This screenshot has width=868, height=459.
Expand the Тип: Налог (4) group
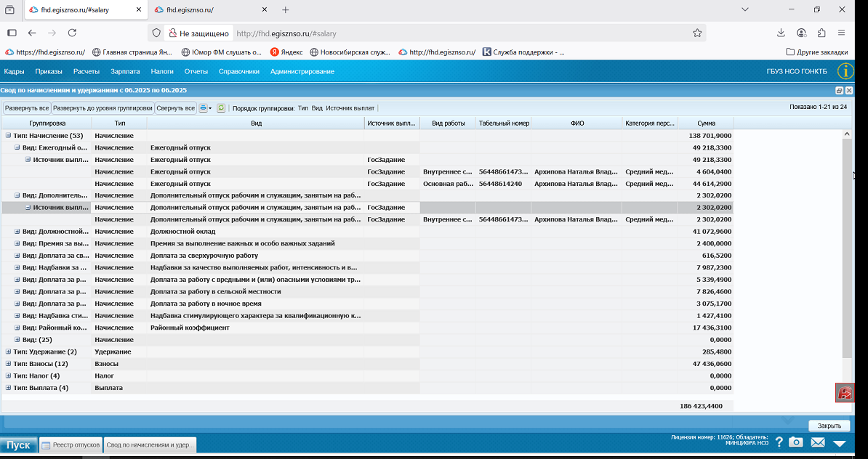click(8, 375)
